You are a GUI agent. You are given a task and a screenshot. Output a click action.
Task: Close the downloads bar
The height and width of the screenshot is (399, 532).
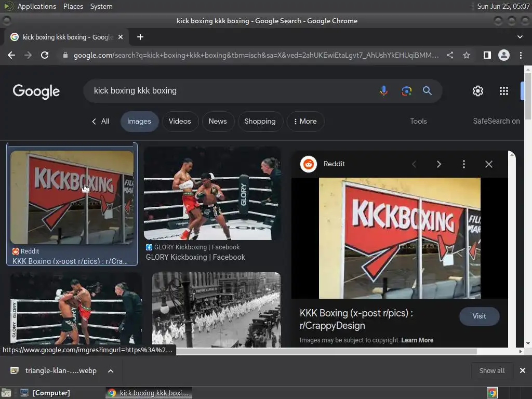tap(523, 370)
